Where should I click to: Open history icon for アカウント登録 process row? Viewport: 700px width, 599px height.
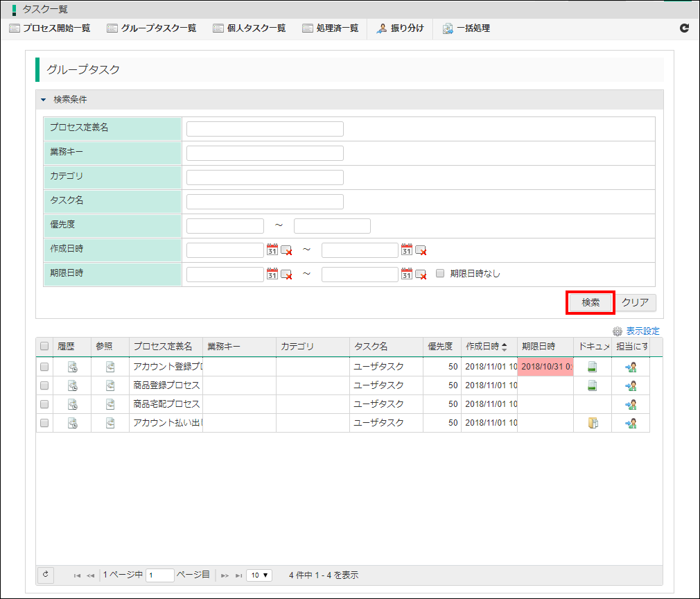[x=72, y=367]
